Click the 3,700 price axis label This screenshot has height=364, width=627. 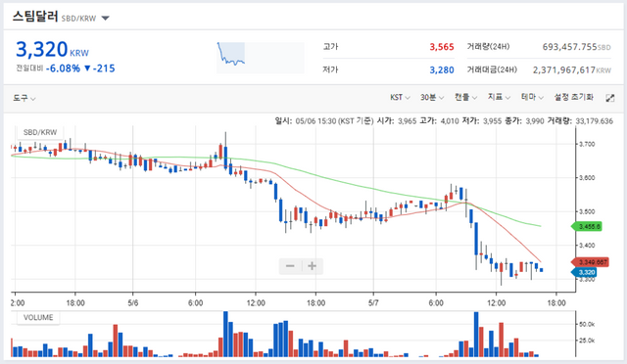pos(587,144)
